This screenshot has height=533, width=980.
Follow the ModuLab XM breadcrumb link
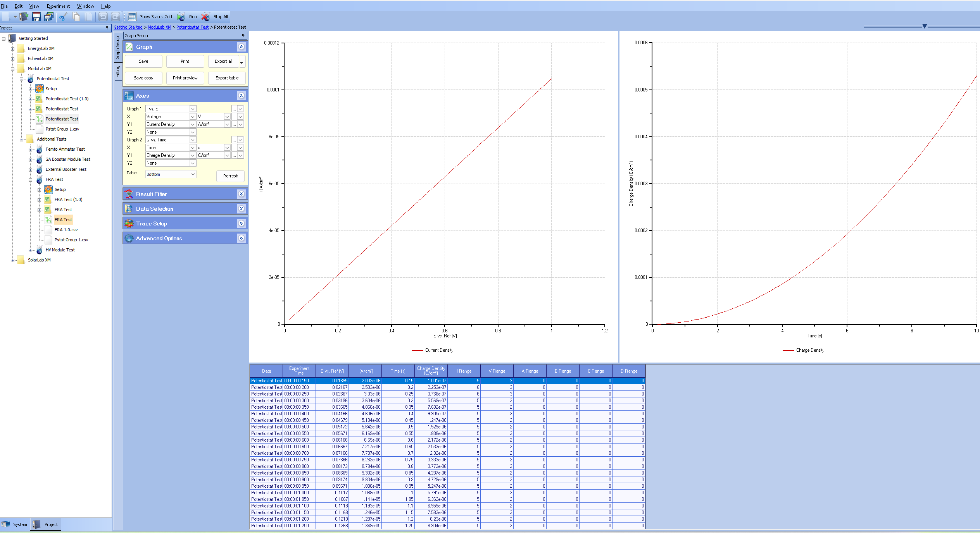159,27
